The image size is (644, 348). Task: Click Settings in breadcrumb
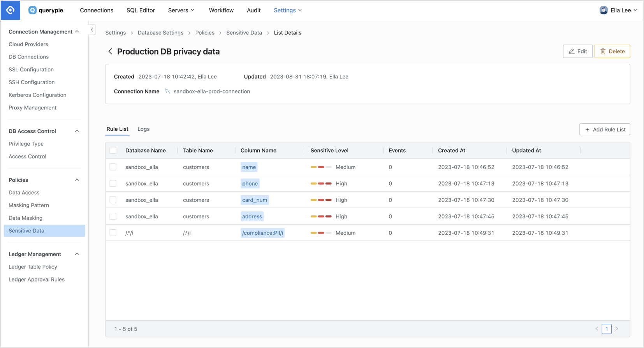click(x=116, y=33)
